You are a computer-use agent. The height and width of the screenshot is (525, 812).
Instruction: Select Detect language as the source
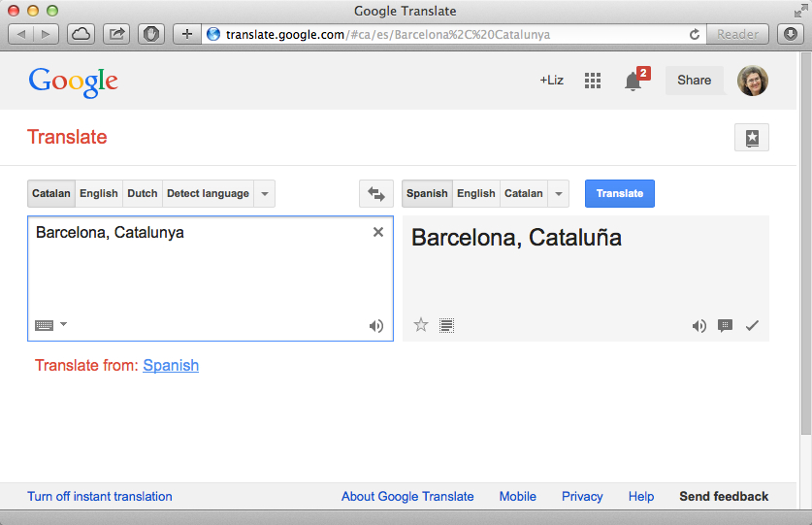pos(208,194)
